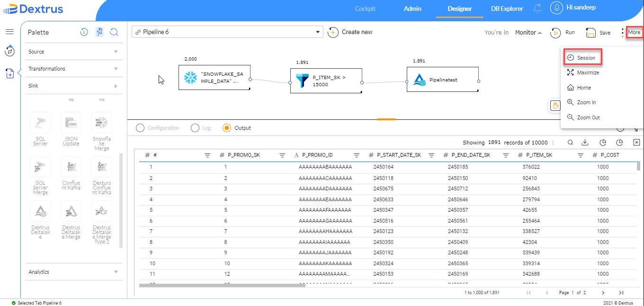Select the Dextrus Deltalake Merge Type 2 icon
644x306 pixels.
[x=101, y=211]
